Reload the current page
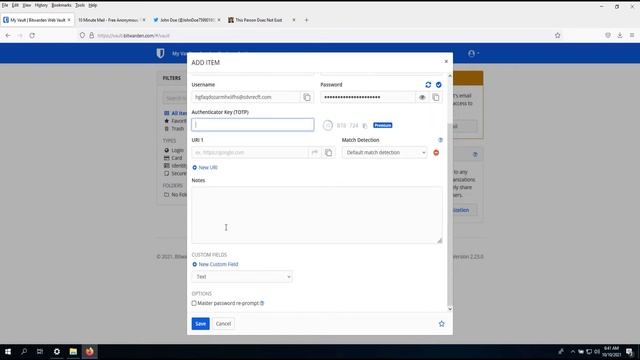Image resolution: width=640 pixels, height=360 pixels. [32, 36]
